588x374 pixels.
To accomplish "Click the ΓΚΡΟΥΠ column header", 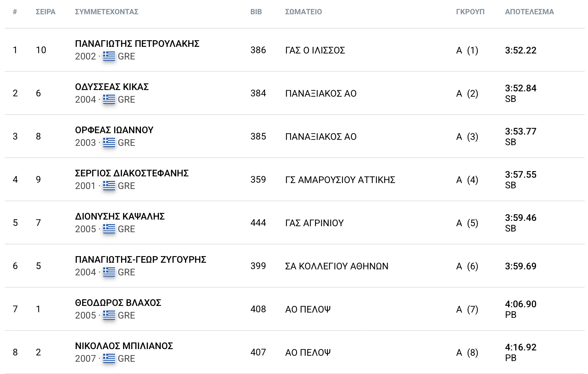I will (470, 12).
